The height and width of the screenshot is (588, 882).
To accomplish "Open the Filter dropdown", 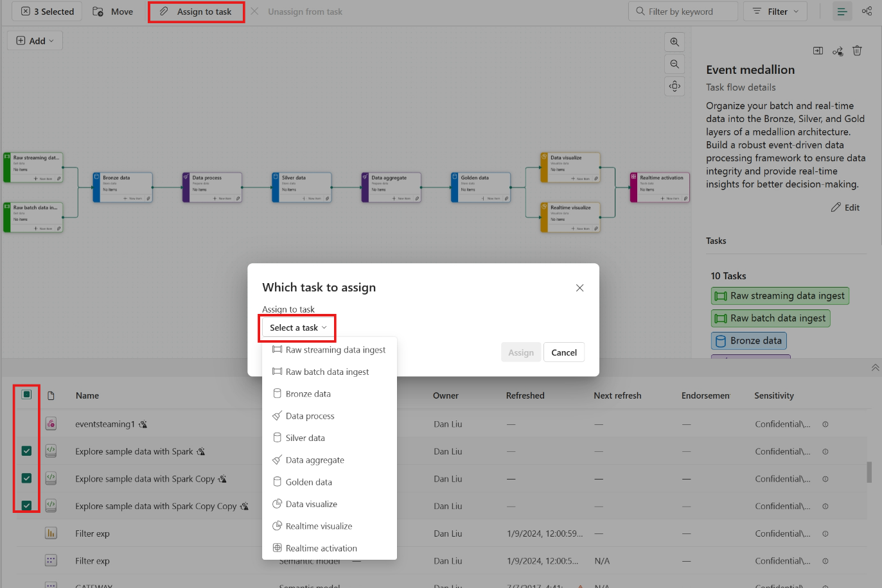I will click(775, 12).
